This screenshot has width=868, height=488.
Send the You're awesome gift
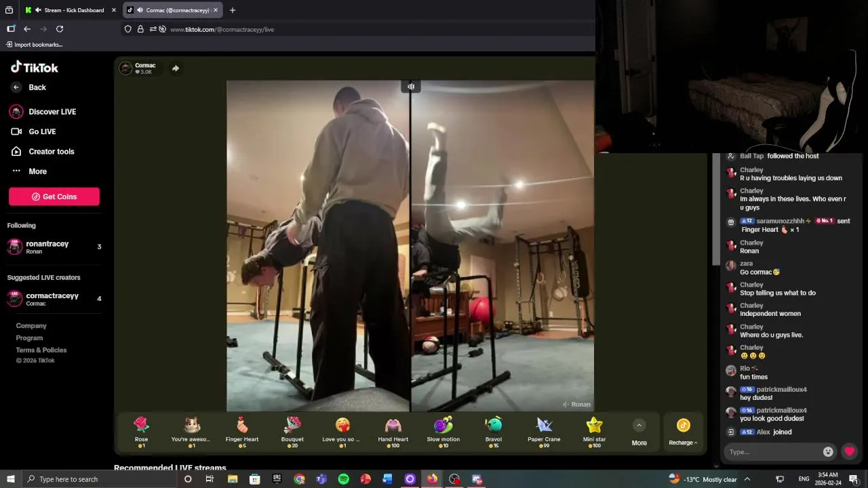pos(192,432)
